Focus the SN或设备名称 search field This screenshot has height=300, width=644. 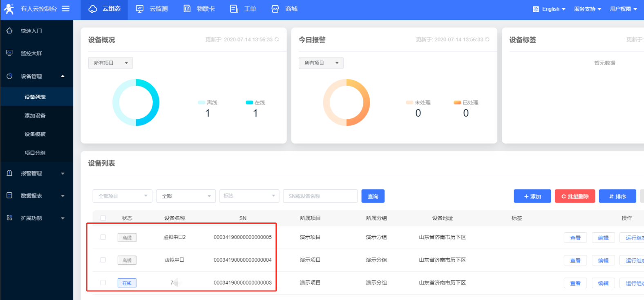320,196
